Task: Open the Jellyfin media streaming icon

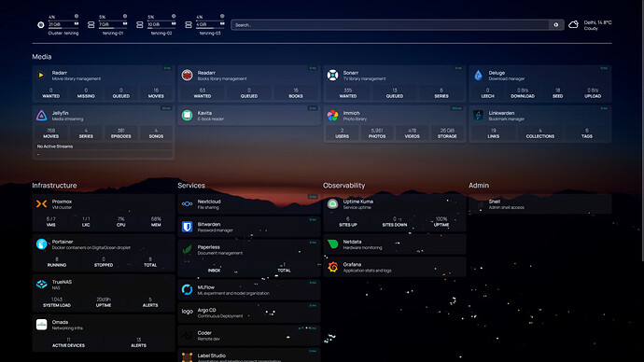Action: point(41,116)
